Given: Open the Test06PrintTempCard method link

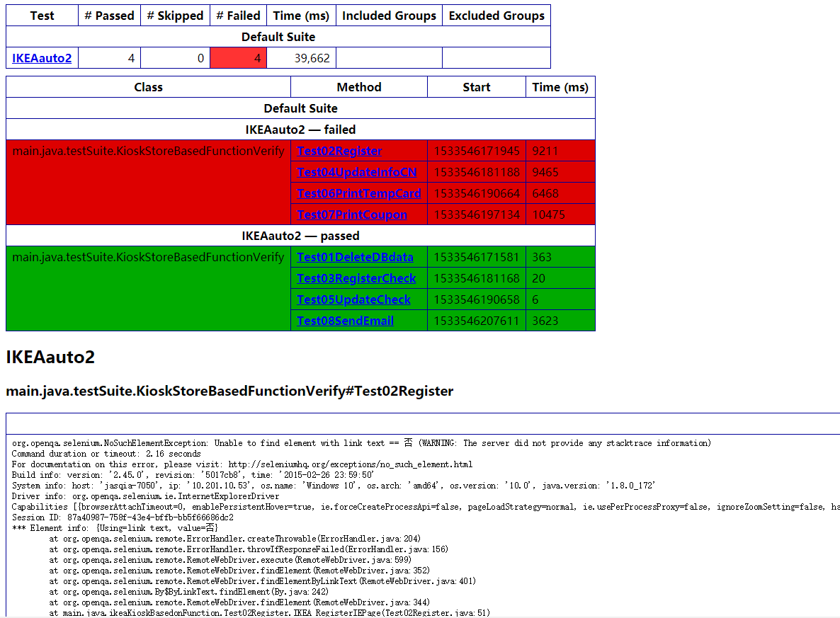Looking at the screenshot, I should (x=359, y=193).
